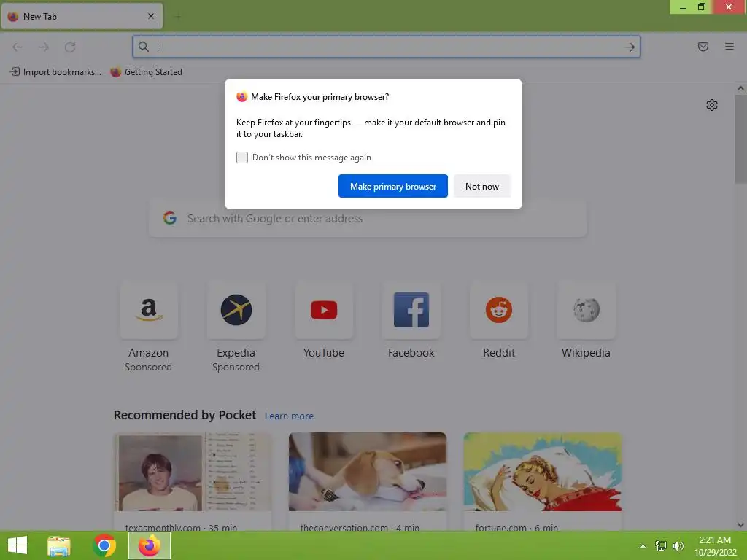Click the back navigation arrow

(x=18, y=47)
